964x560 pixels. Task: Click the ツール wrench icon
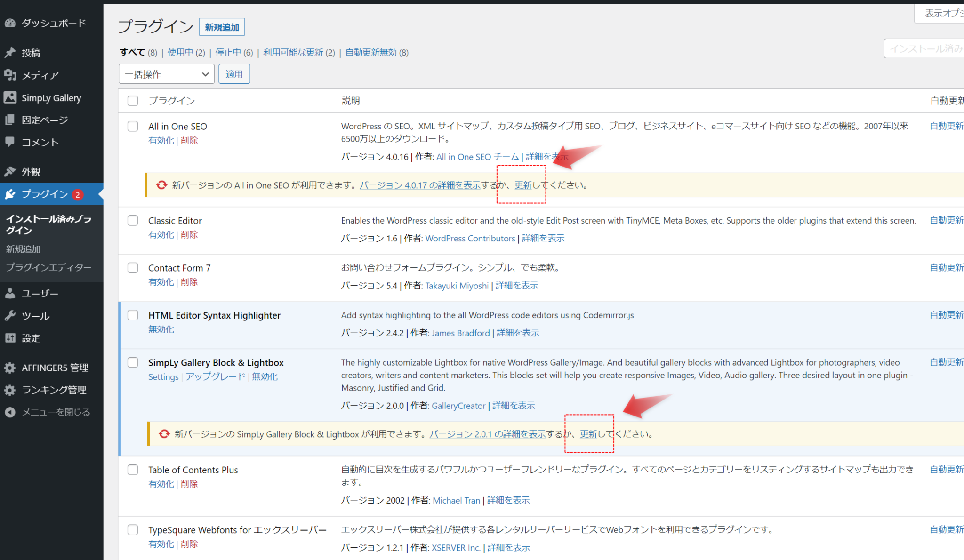pyautogui.click(x=10, y=315)
